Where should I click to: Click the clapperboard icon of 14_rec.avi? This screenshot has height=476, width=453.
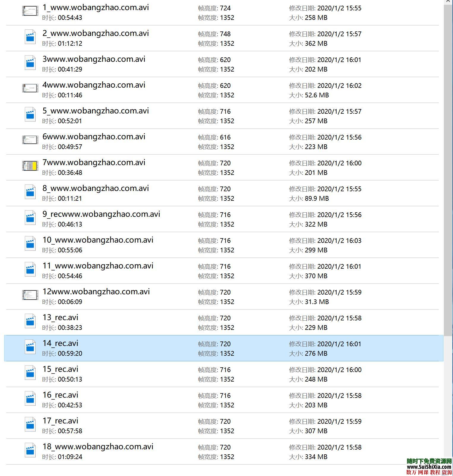pos(30,347)
